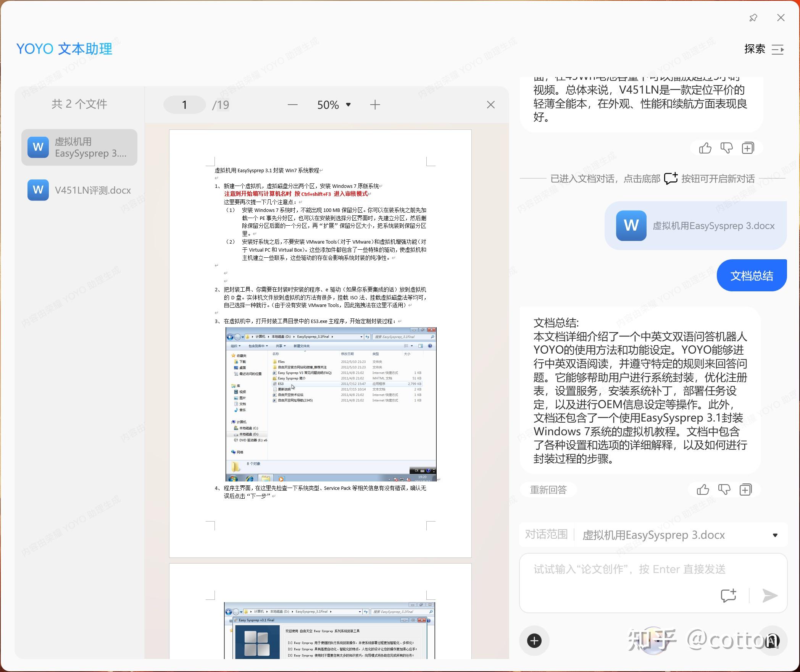This screenshot has width=800, height=672.
Task: Pin the YOYO assistant window
Action: (753, 18)
